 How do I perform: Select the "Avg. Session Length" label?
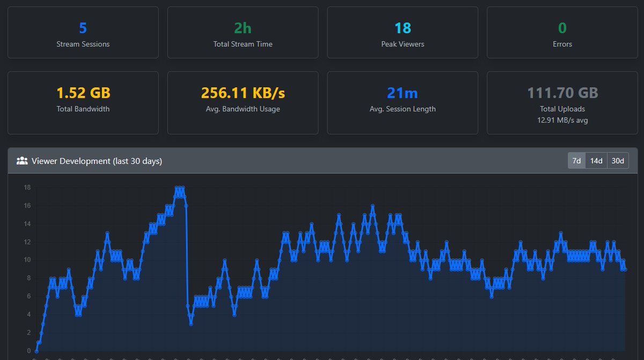pyautogui.click(x=402, y=109)
